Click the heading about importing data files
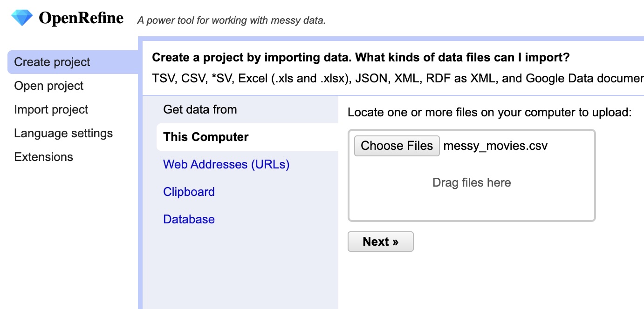The width and height of the screenshot is (644, 309). pyautogui.click(x=361, y=58)
